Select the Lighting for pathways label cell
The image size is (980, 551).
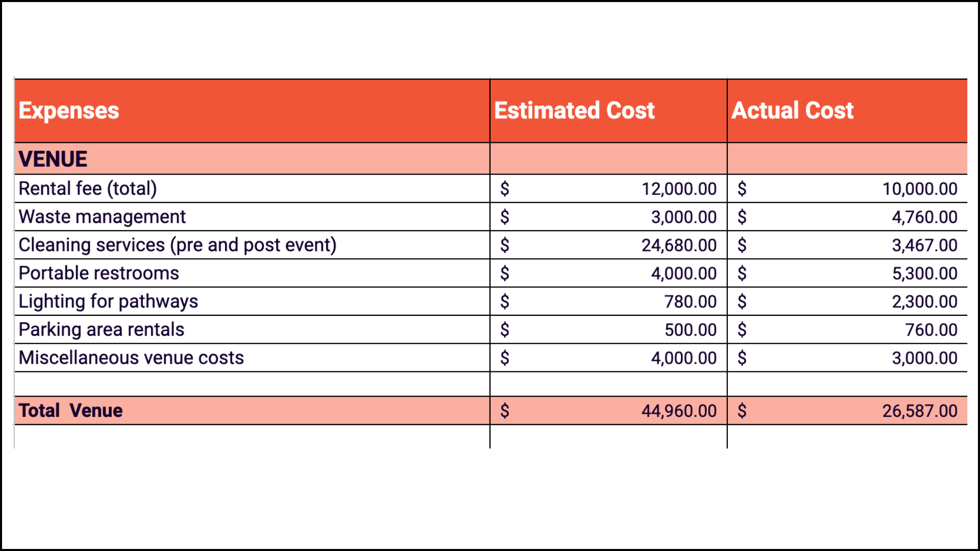[108, 302]
